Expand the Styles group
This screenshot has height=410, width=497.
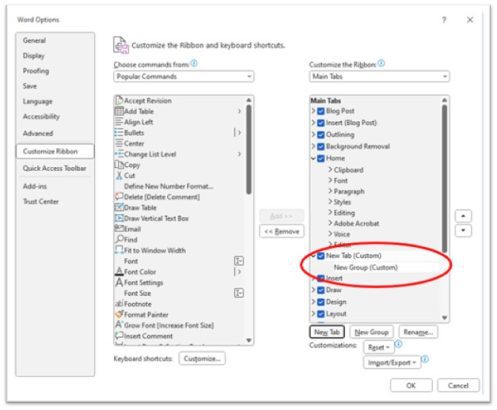(330, 202)
